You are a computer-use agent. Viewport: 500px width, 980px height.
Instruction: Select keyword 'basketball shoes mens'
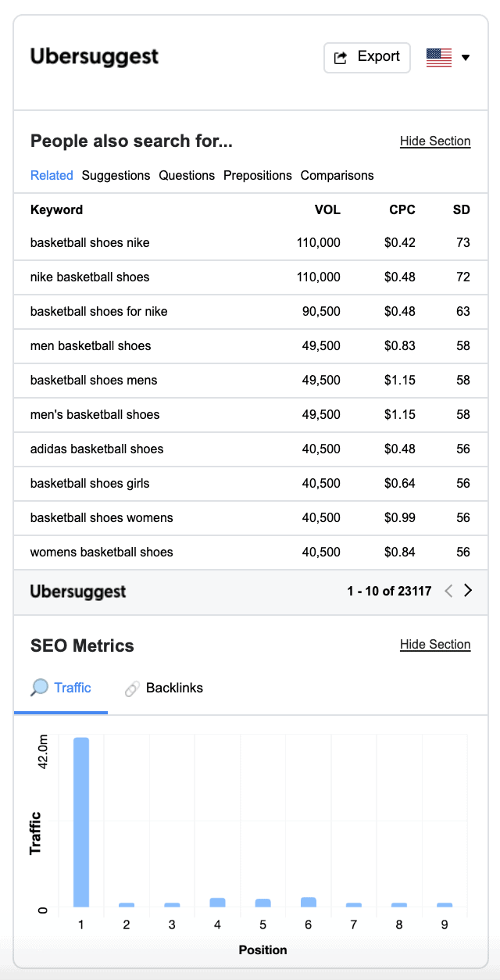[x=94, y=381]
